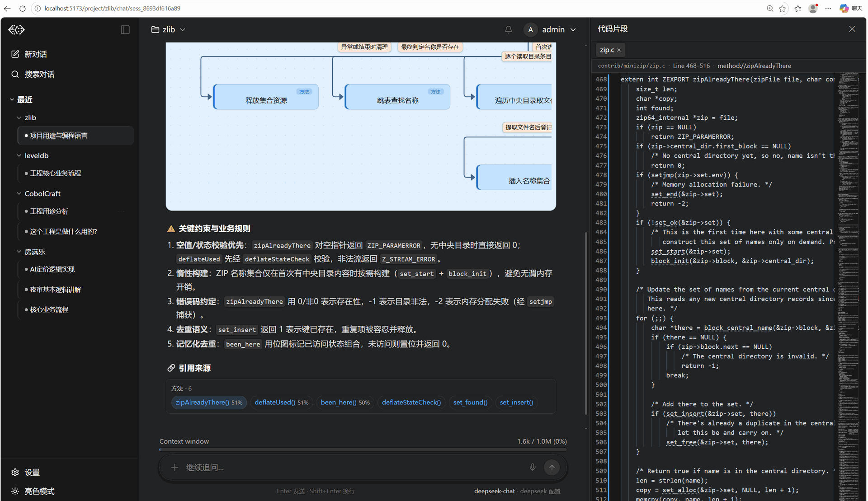Toggle the sidebar panel icon
868x501 pixels.
coord(125,30)
